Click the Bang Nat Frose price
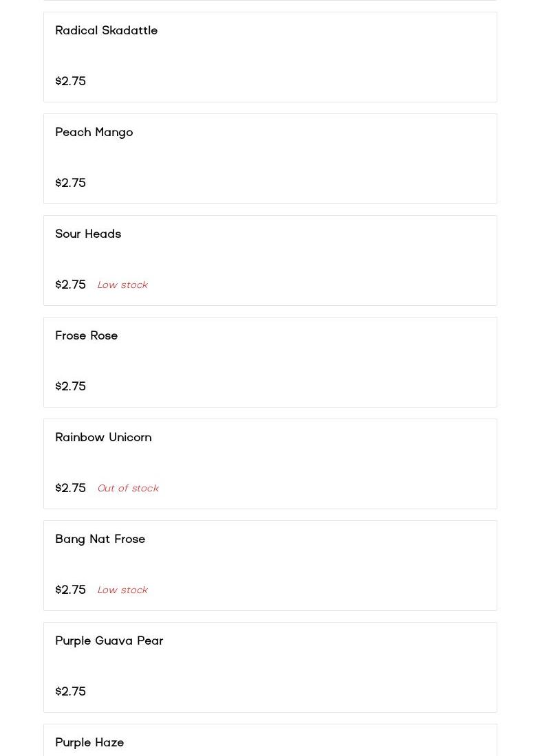 click(x=70, y=590)
